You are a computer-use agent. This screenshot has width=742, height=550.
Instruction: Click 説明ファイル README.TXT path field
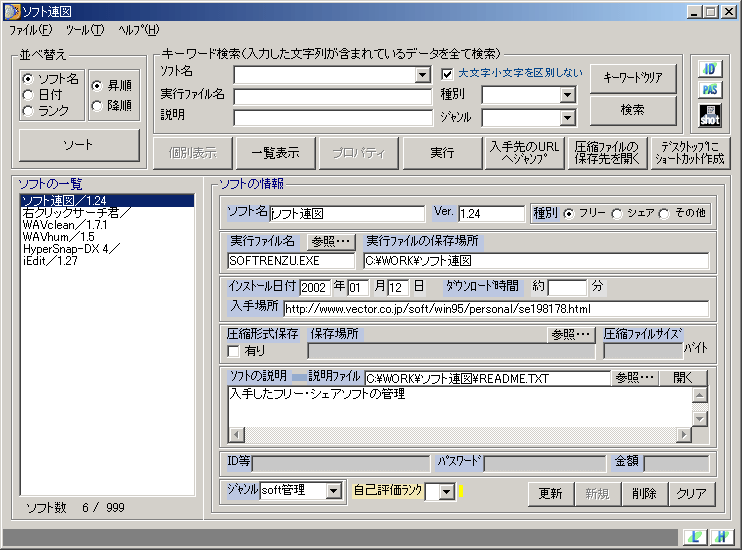tap(487, 379)
